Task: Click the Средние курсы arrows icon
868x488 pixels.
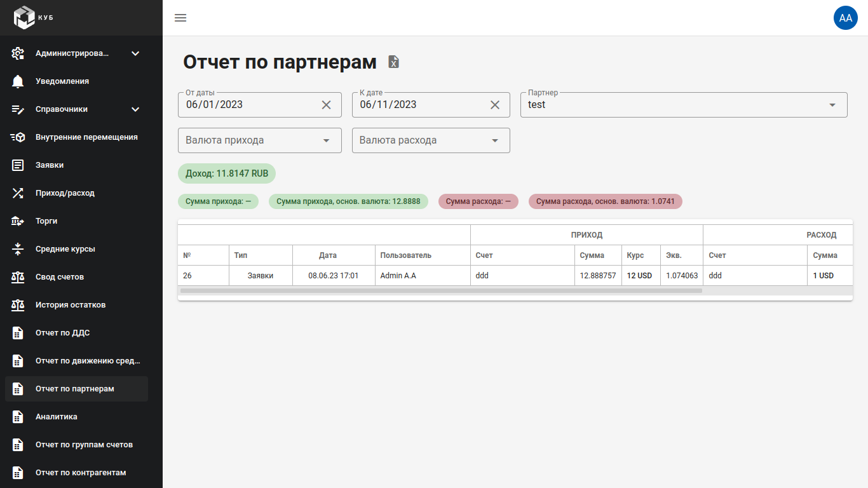Action: click(18, 249)
